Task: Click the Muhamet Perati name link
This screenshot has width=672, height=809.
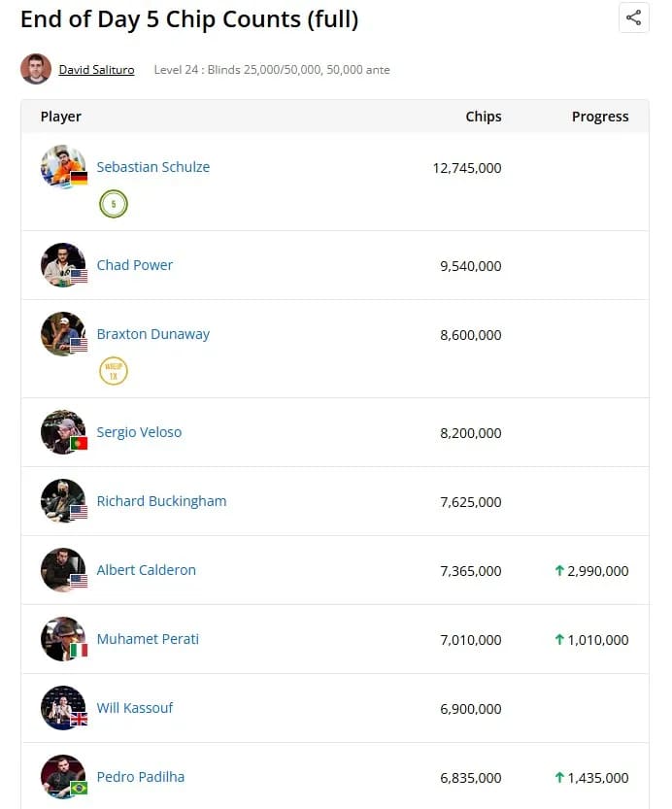Action: click(148, 639)
